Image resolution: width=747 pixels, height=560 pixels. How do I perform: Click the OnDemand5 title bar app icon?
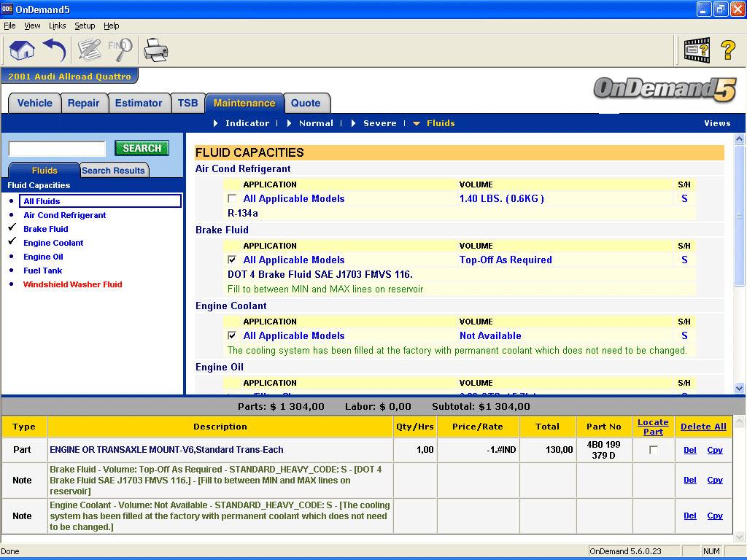(7, 9)
